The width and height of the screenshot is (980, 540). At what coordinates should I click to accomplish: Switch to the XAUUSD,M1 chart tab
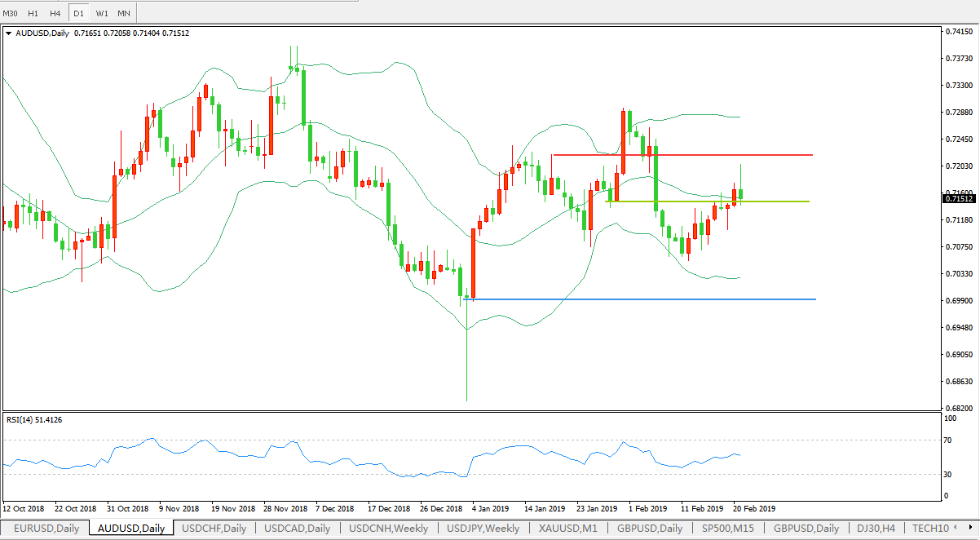568,529
